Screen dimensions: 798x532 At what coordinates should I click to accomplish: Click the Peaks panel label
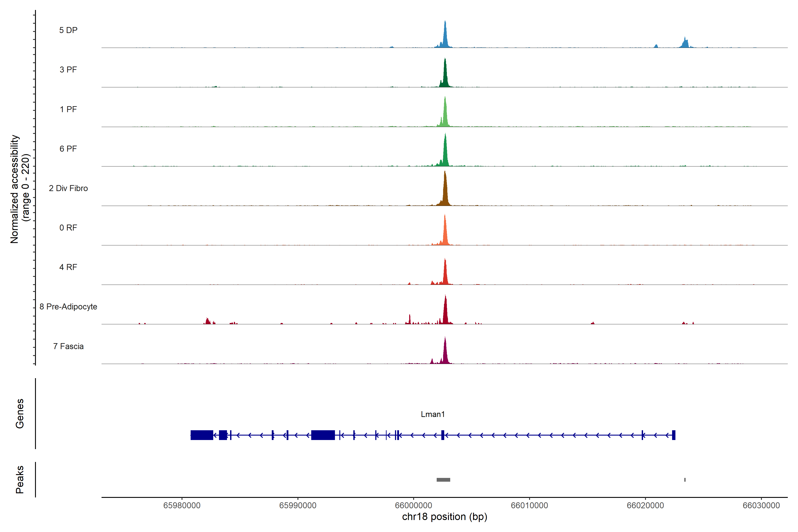pos(20,479)
